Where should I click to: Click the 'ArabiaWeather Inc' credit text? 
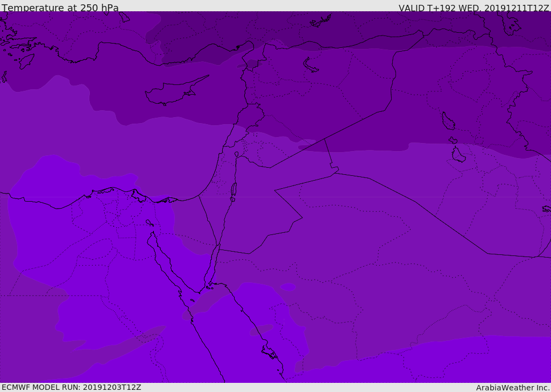pyautogui.click(x=513, y=388)
